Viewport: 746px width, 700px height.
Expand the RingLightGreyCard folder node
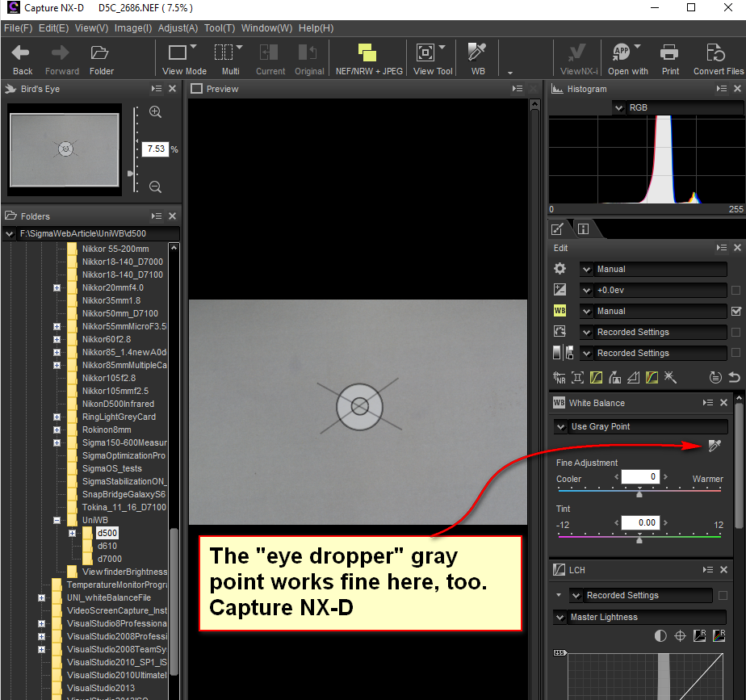57,417
